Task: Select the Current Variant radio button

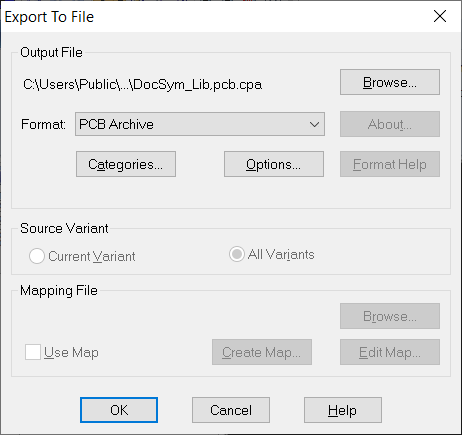Action: [x=37, y=256]
